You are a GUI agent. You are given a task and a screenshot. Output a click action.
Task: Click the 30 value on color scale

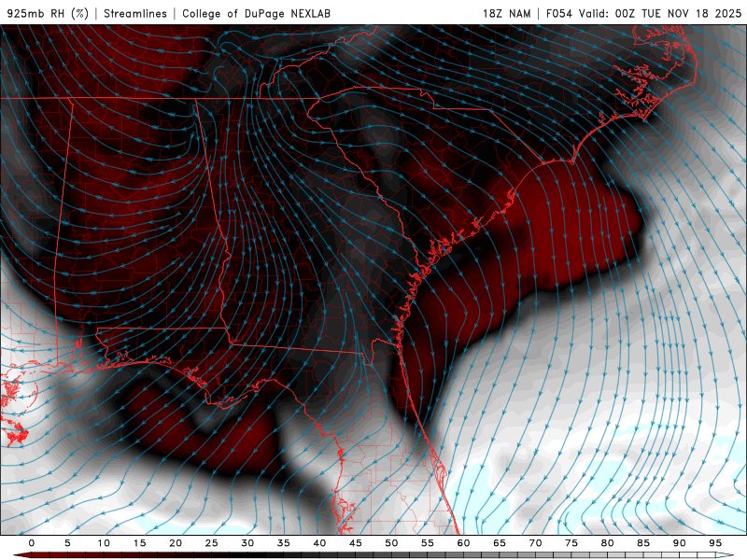[247, 543]
